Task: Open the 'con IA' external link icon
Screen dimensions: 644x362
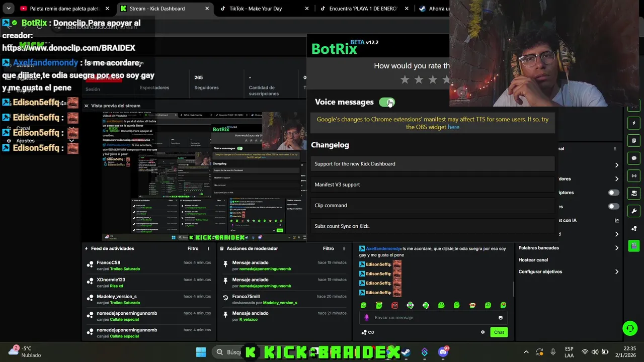Action: click(617, 220)
